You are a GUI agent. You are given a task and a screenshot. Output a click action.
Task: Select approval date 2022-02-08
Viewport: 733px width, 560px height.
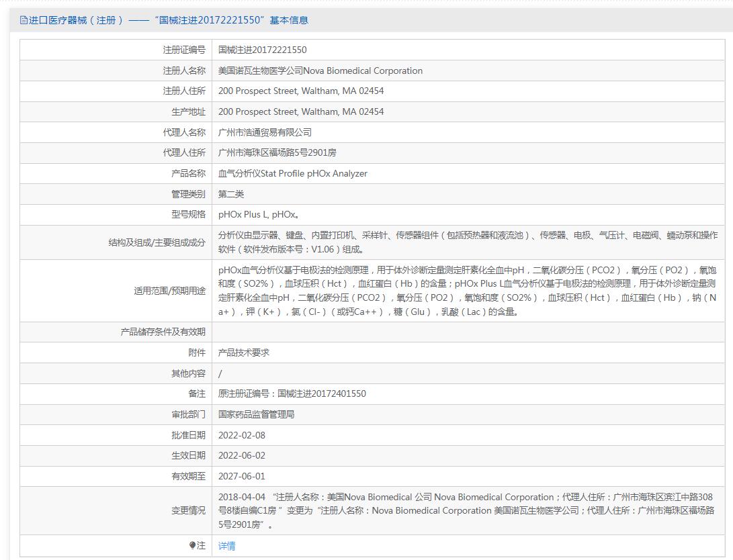click(242, 435)
